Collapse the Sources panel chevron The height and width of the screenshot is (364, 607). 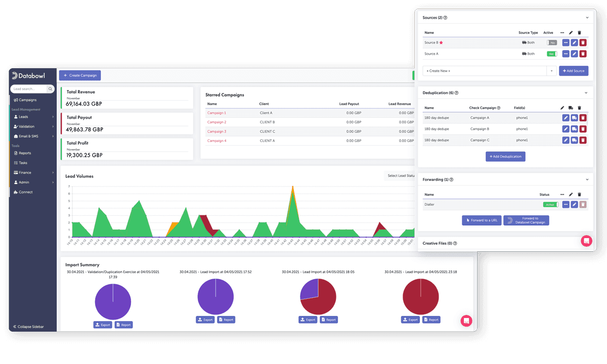pyautogui.click(x=587, y=17)
